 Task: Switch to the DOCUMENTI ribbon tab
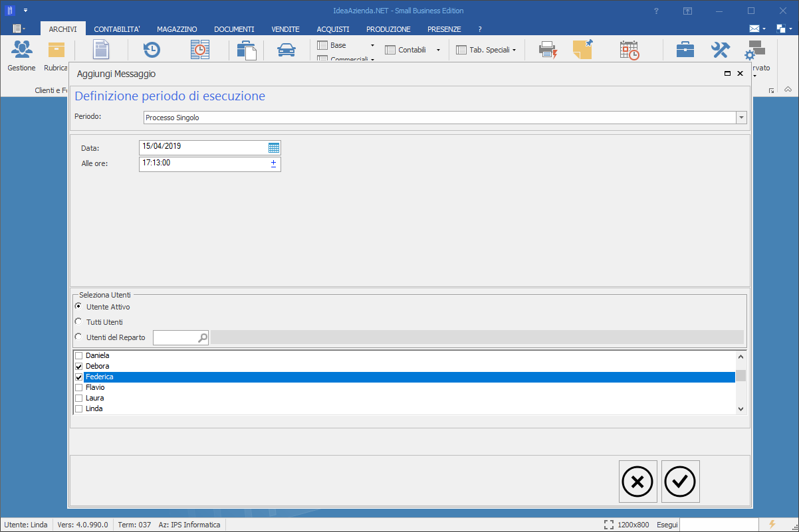(x=234, y=29)
